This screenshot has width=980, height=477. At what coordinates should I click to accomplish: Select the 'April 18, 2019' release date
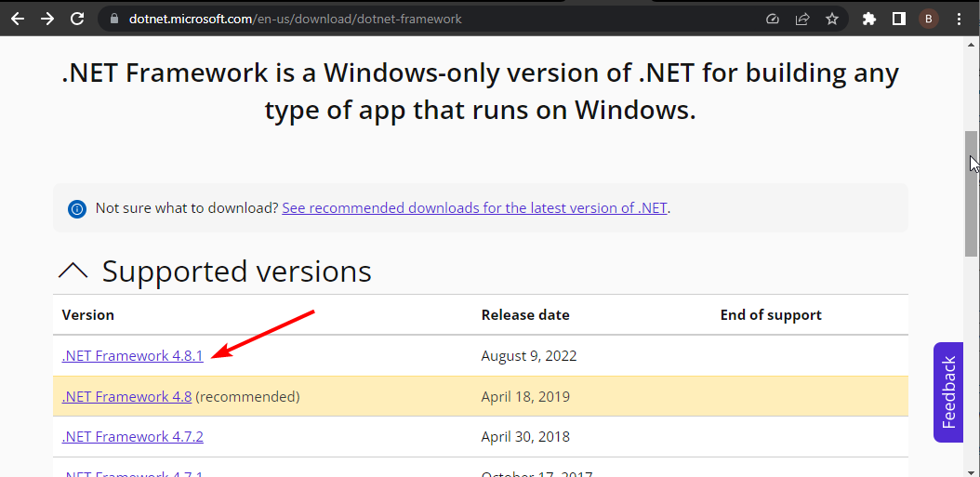click(x=525, y=396)
